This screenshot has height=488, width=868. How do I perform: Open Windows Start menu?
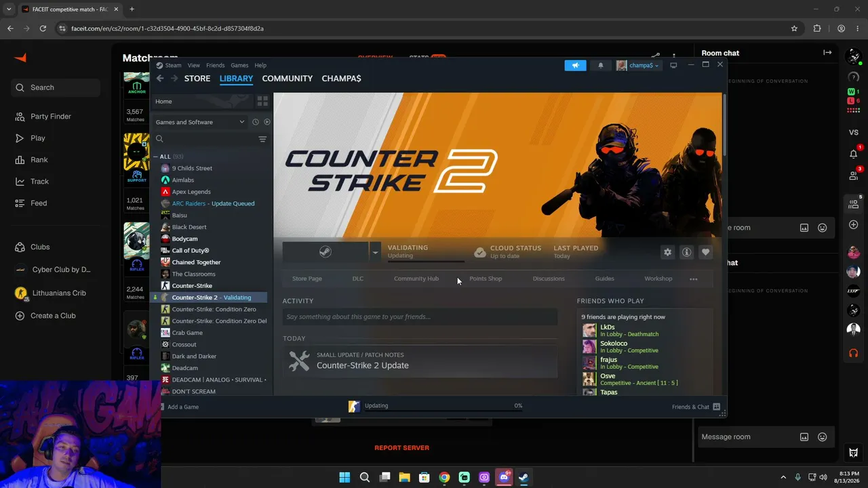click(344, 477)
